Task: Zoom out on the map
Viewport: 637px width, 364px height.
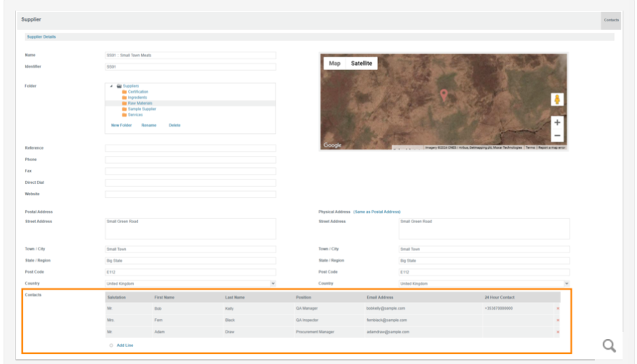Action: pos(558,135)
